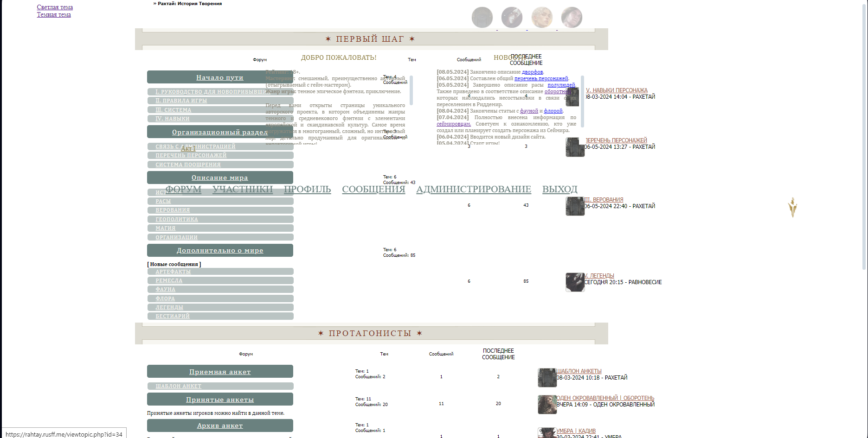
Task: Click avatar beside ОДЕН ОКРОВАВЛЕННЫЙ last post
Action: point(547,405)
